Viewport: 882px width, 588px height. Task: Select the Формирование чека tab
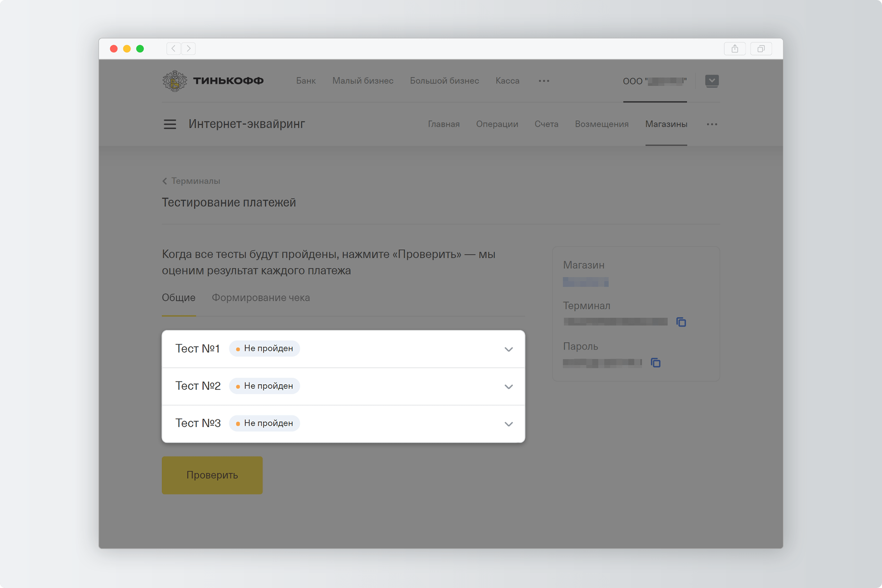click(x=260, y=297)
